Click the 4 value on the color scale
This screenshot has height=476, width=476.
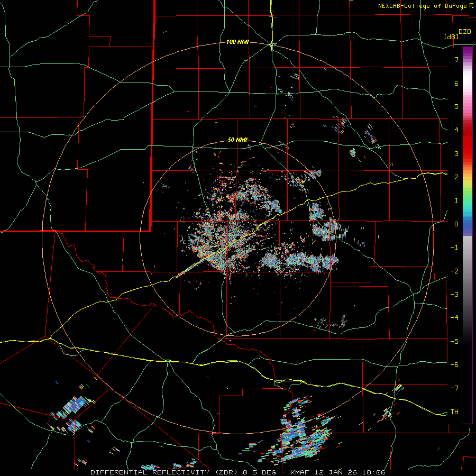[456, 130]
